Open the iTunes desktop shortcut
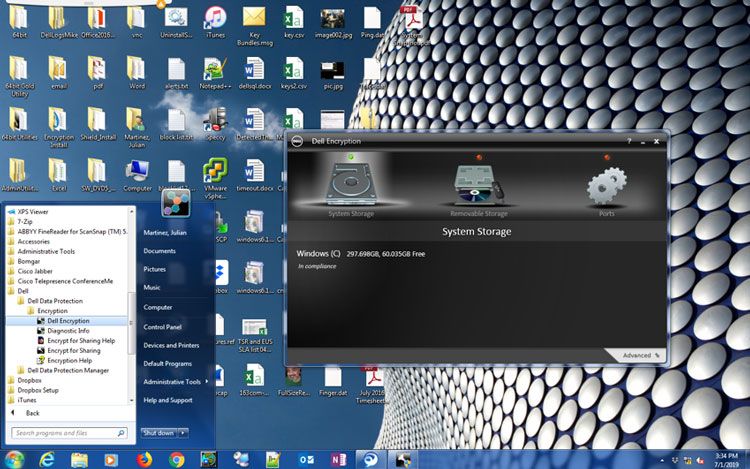750x469 pixels. (x=215, y=22)
